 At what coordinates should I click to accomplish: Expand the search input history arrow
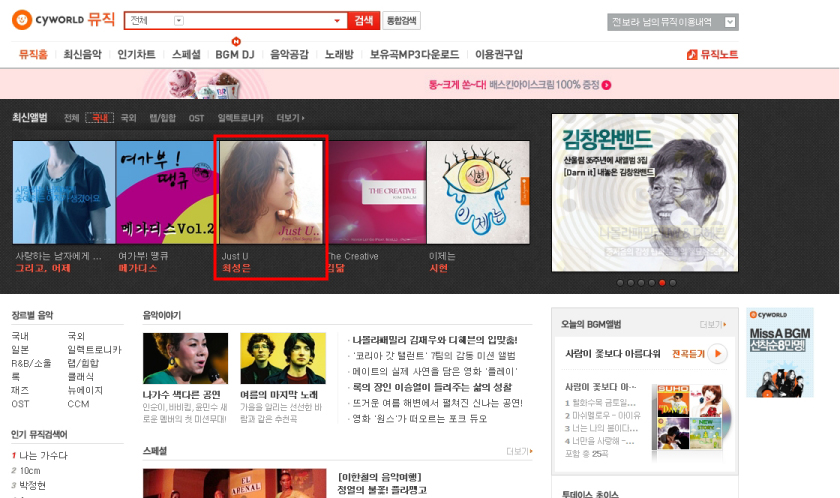pyautogui.click(x=337, y=21)
